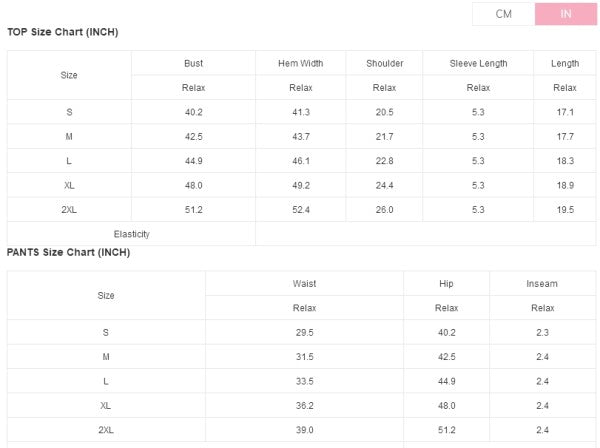The width and height of the screenshot is (600, 448).
Task: Select the Hem Width column header
Action: click(300, 63)
